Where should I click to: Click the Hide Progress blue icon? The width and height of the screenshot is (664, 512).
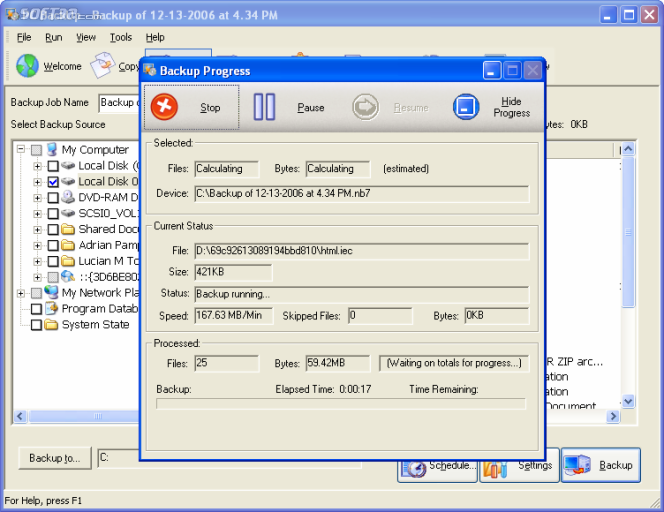point(466,107)
